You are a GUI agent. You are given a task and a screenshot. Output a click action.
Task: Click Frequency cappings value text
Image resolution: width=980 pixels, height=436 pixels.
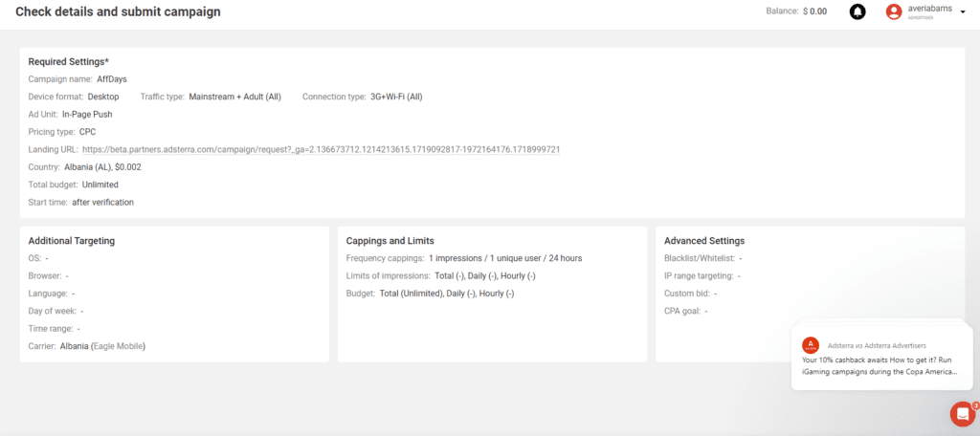[x=505, y=258]
